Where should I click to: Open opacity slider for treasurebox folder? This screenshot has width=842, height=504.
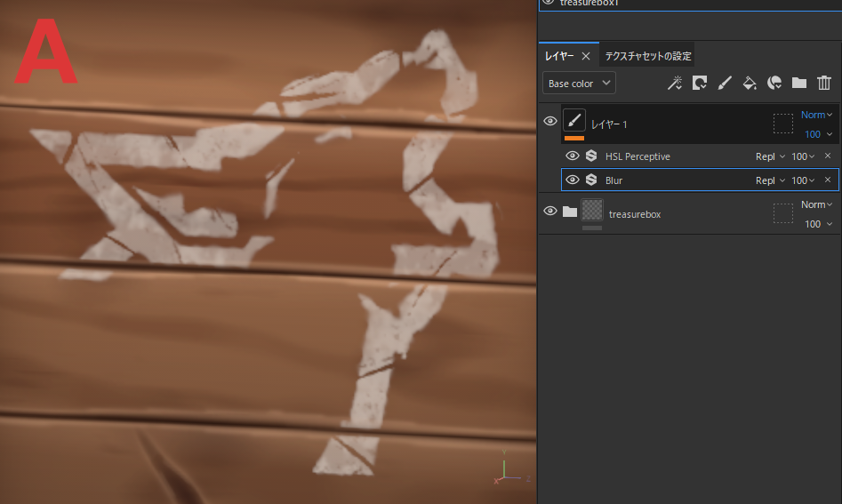[818, 224]
